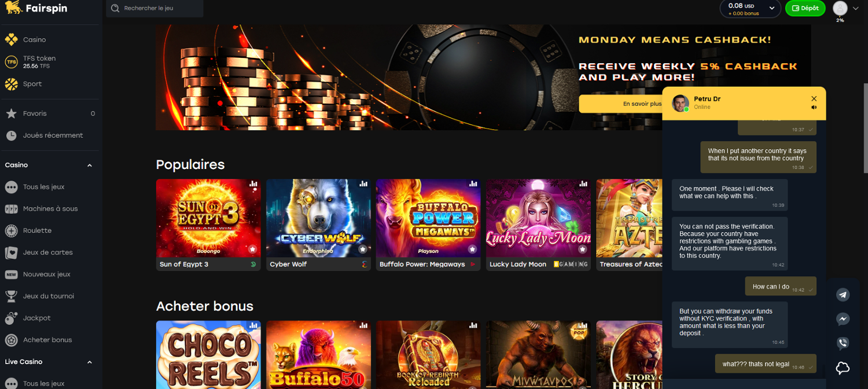Screen dimensions: 868x389
Task: Collapse the Casino sidebar section
Action: pyautogui.click(x=90, y=165)
